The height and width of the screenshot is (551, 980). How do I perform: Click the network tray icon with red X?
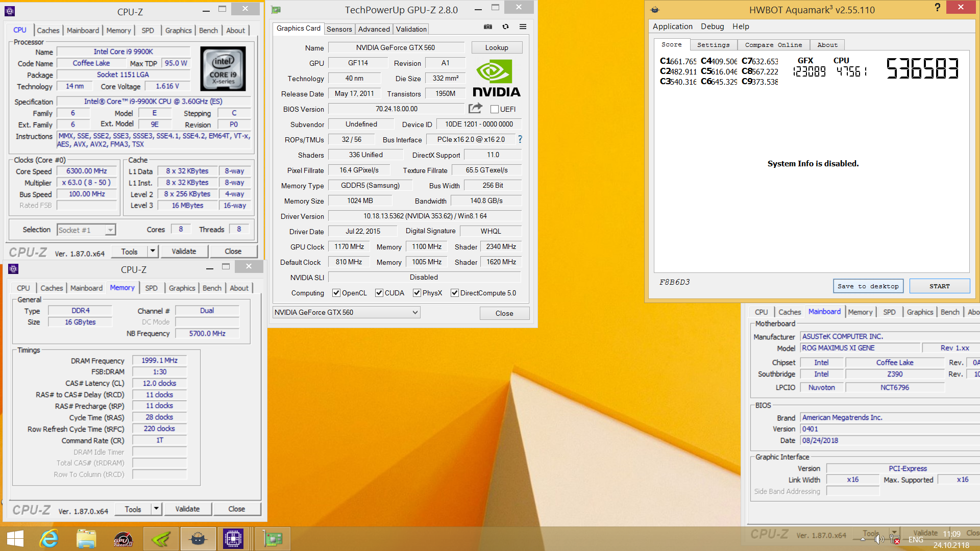click(x=895, y=539)
